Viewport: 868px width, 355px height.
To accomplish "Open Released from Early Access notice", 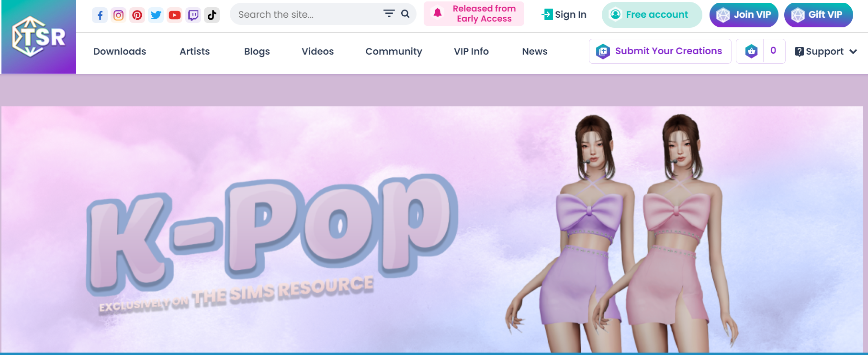I will [x=474, y=14].
